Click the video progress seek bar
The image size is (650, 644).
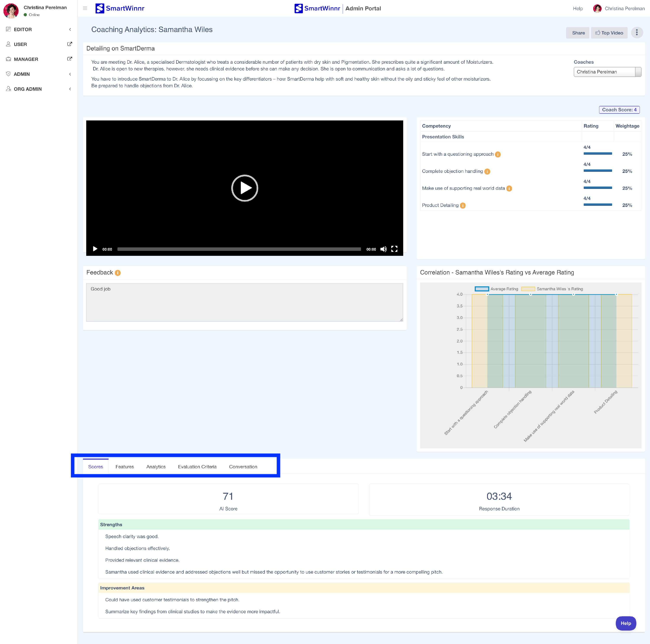pyautogui.click(x=239, y=249)
